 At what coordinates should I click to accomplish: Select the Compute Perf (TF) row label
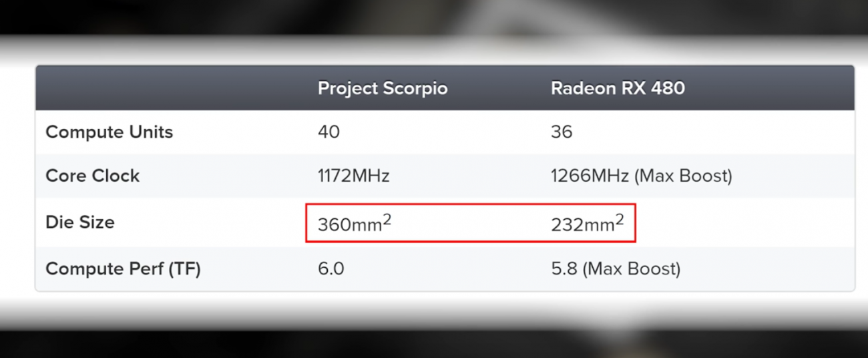tap(123, 269)
